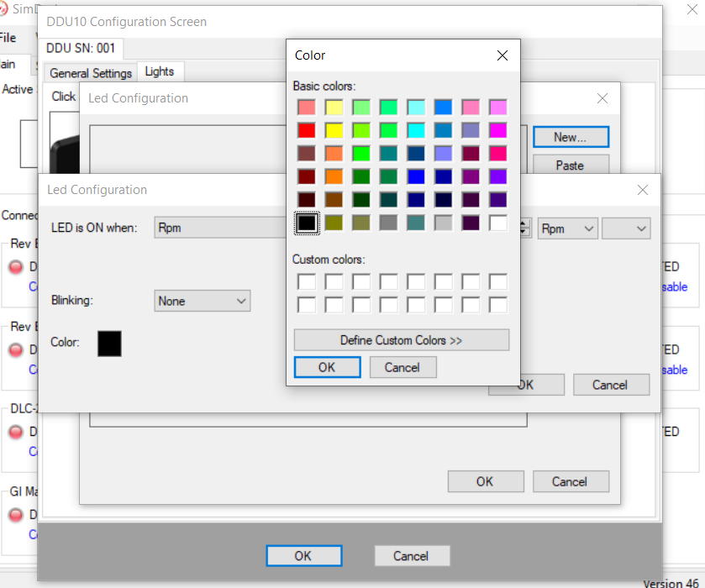This screenshot has height=588, width=705.
Task: Click Define Custom Colors button
Action: click(x=401, y=340)
